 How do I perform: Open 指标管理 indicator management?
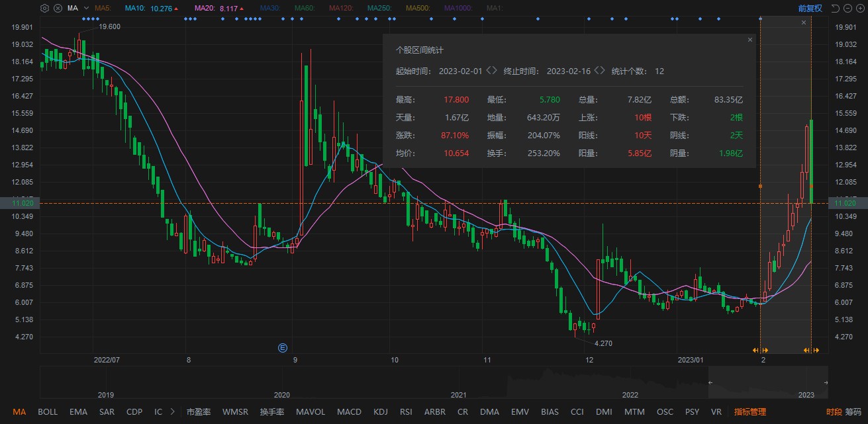point(750,411)
